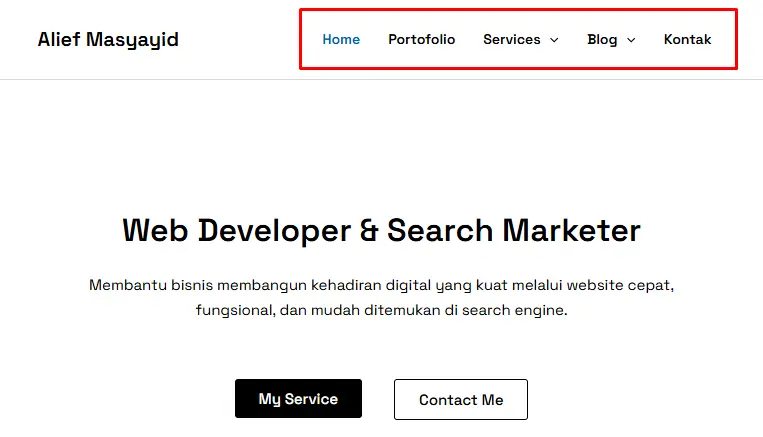
Task: Click the Contact Me button
Action: pos(461,400)
